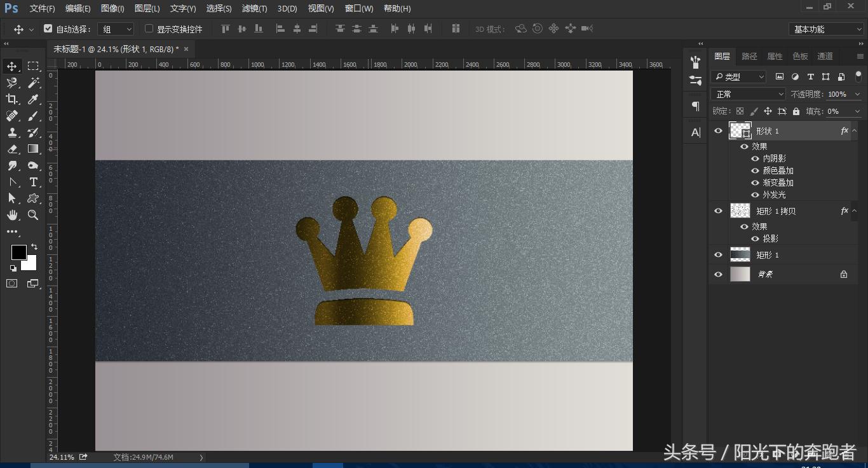Select the Sponge tool
868x468 pixels.
33,165
